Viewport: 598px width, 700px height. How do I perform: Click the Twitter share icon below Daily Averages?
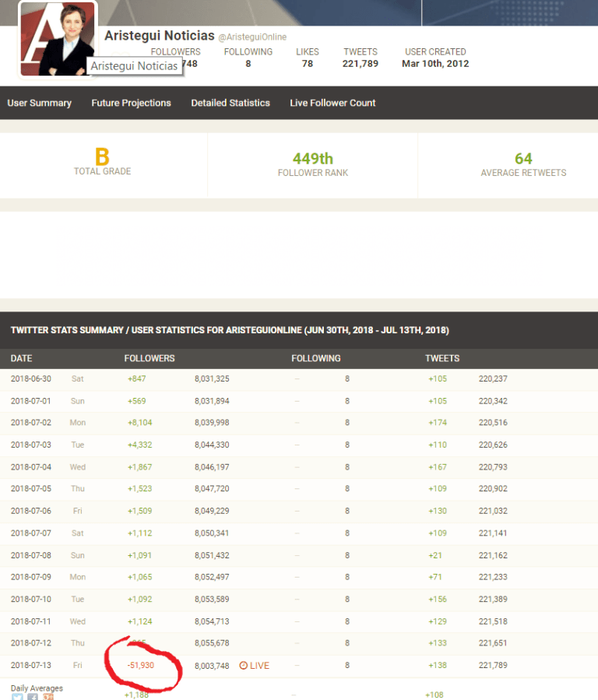[x=17, y=697]
